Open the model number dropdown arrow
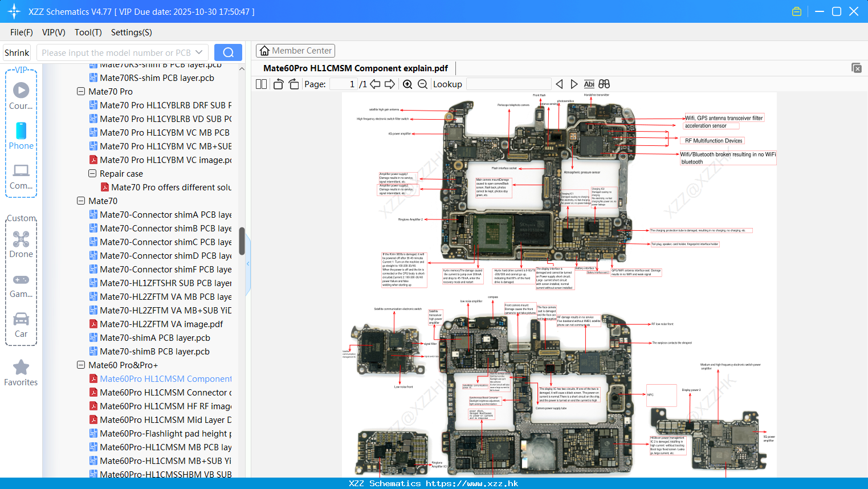The width and height of the screenshot is (868, 489). tap(199, 52)
